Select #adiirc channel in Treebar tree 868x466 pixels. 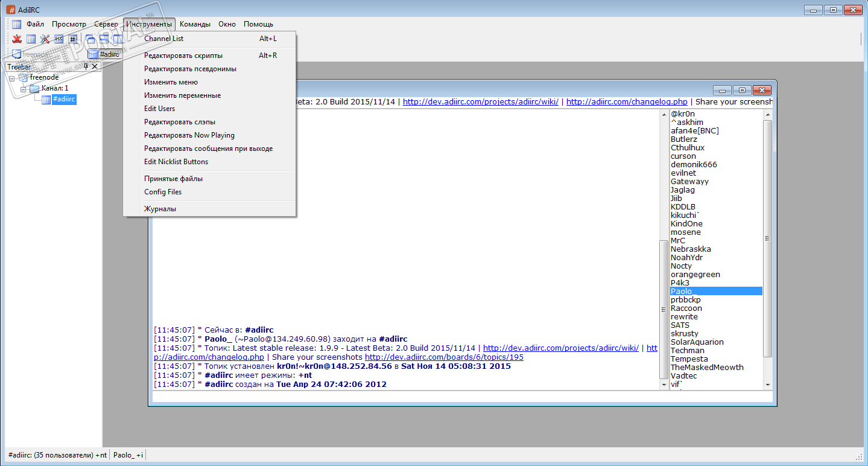pyautogui.click(x=64, y=99)
